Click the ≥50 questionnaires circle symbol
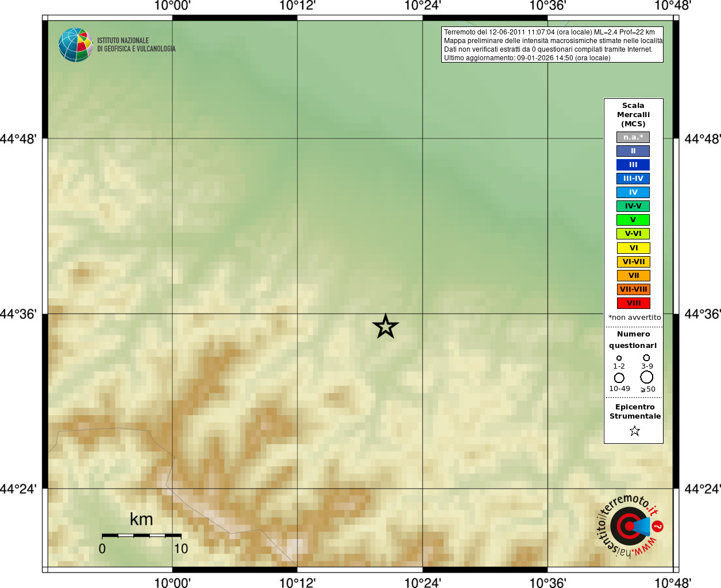The width and height of the screenshot is (721, 588). point(647,377)
